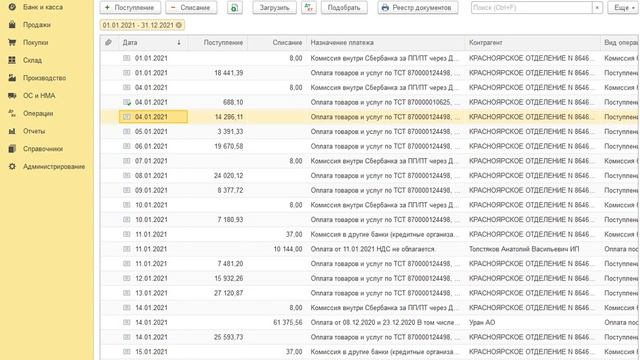Expand the Еще dropdown menu
Image resolution: width=640 pixels, height=360 pixels.
(623, 8)
